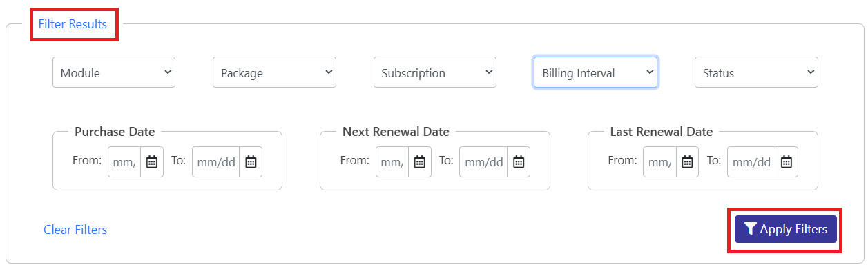Focus the Purchase Date To field
The image size is (868, 267).
(216, 161)
